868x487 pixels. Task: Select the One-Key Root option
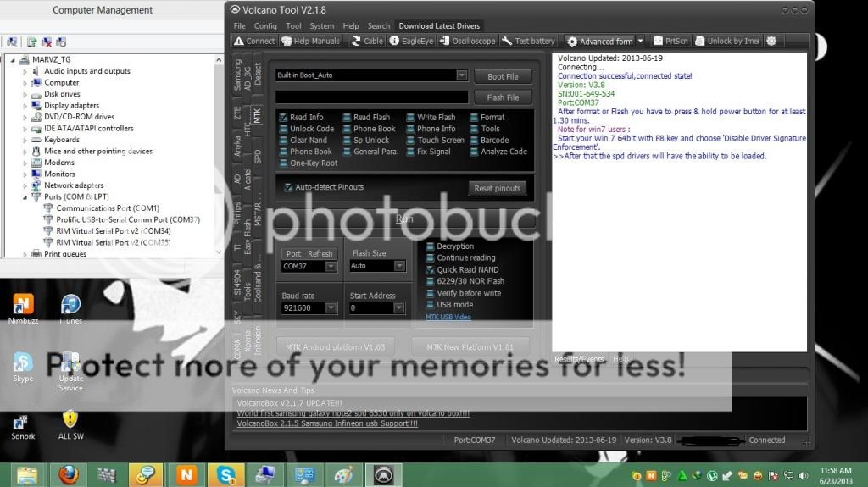(308, 163)
